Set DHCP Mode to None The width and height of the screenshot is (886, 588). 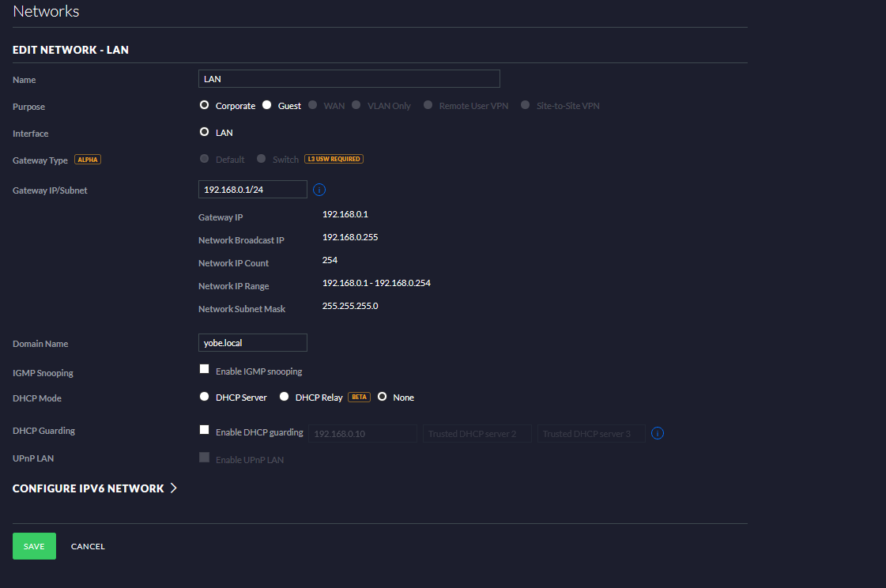(x=383, y=397)
